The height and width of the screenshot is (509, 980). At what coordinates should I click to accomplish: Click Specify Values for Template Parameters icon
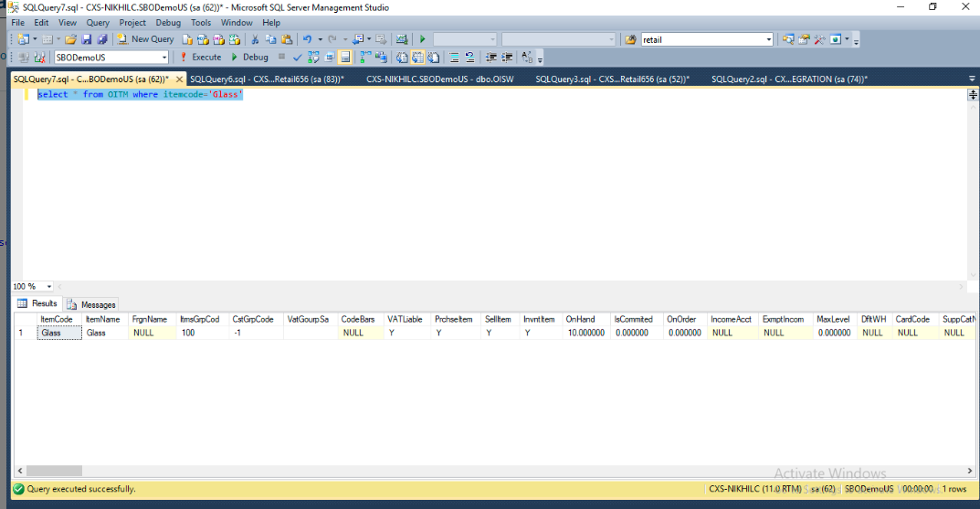click(x=527, y=58)
